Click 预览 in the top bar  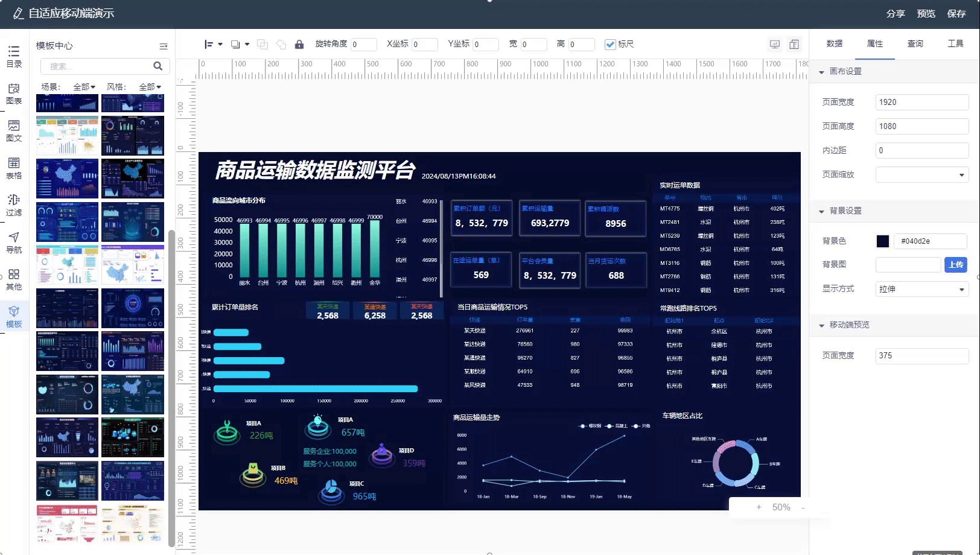point(926,13)
